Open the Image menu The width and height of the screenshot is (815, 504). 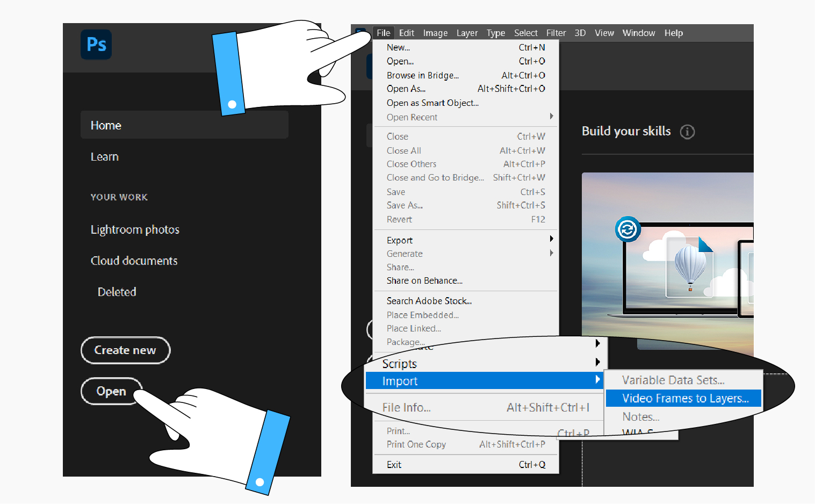click(435, 33)
